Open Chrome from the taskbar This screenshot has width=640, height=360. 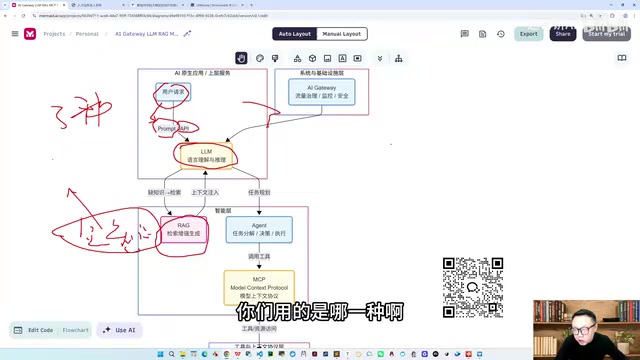click(227, 354)
